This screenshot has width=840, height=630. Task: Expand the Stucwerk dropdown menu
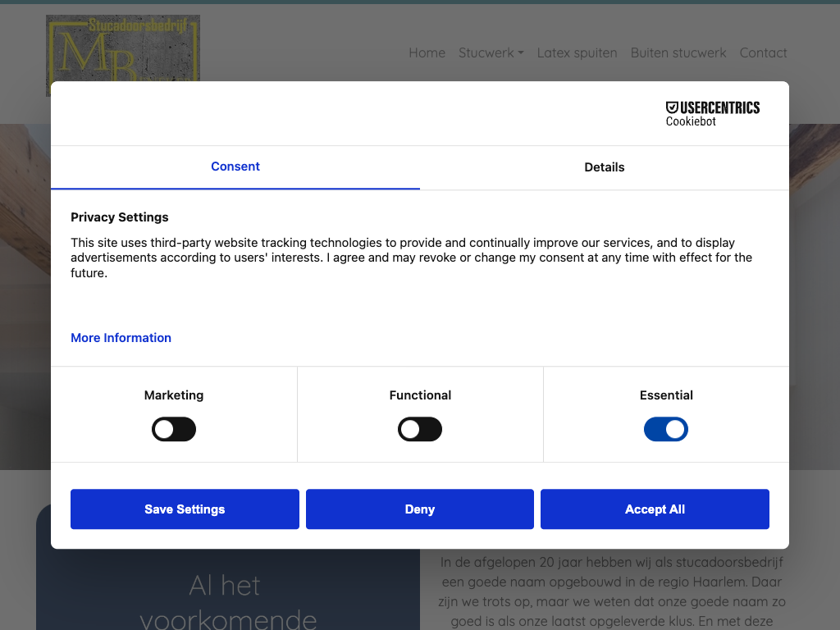point(491,52)
